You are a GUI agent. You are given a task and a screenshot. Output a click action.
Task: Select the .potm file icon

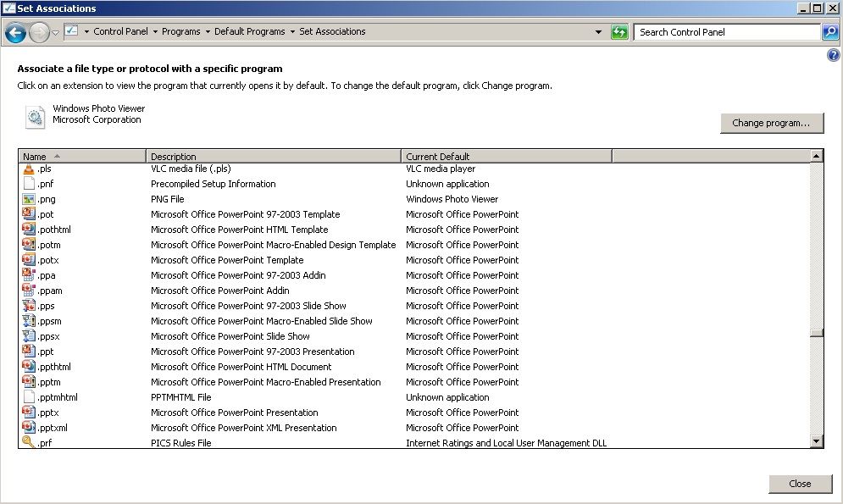(x=29, y=245)
